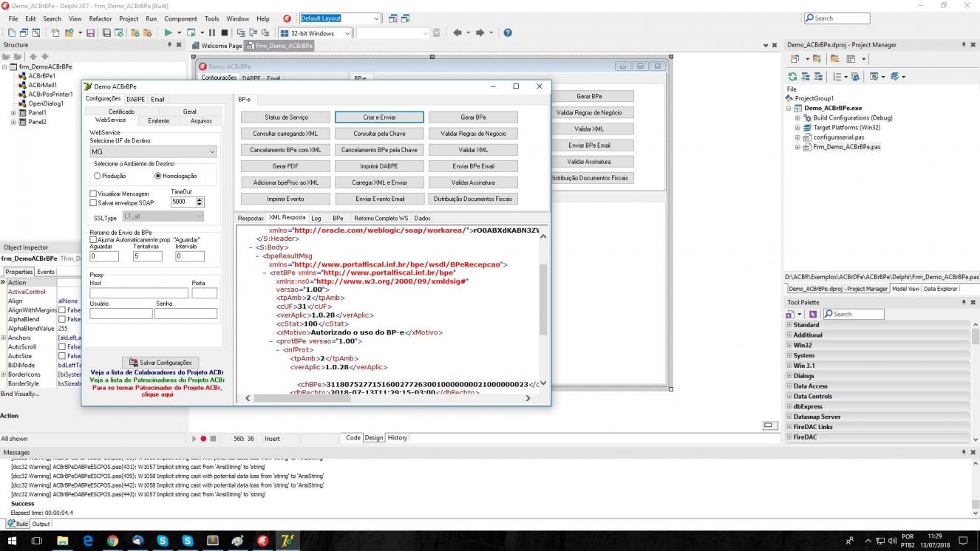The image size is (980, 551).
Task: Click the Validar Assinatura button in dialog
Action: [x=473, y=182]
